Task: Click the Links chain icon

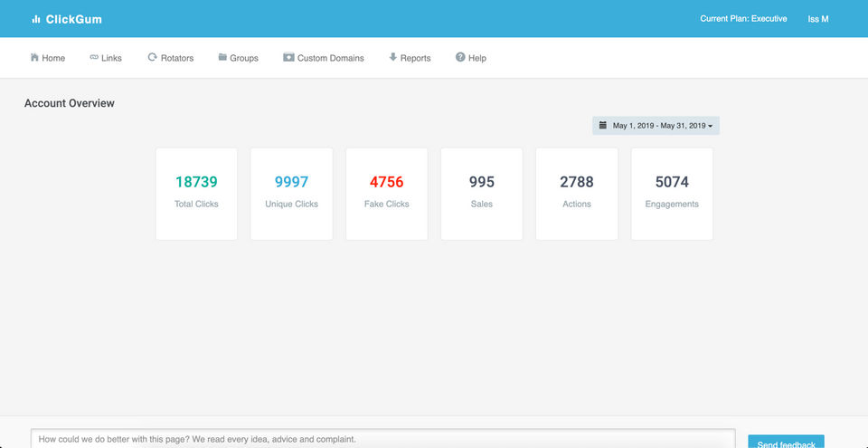Action: [x=94, y=57]
